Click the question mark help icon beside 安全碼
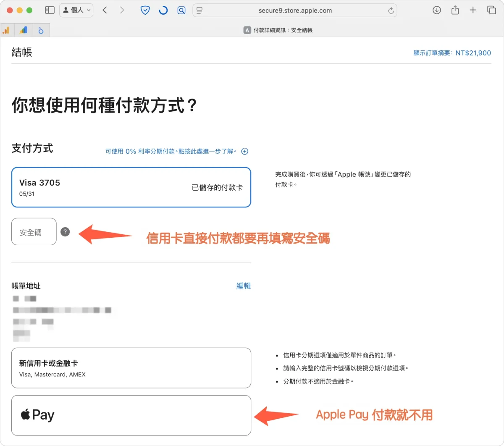This screenshot has width=504, height=446. coord(65,232)
